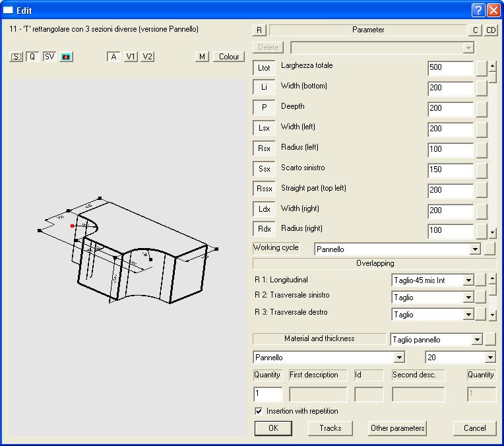Open the thickness dropdown showing 20
Image resolution: width=504 pixels, height=446 pixels.
click(489, 358)
